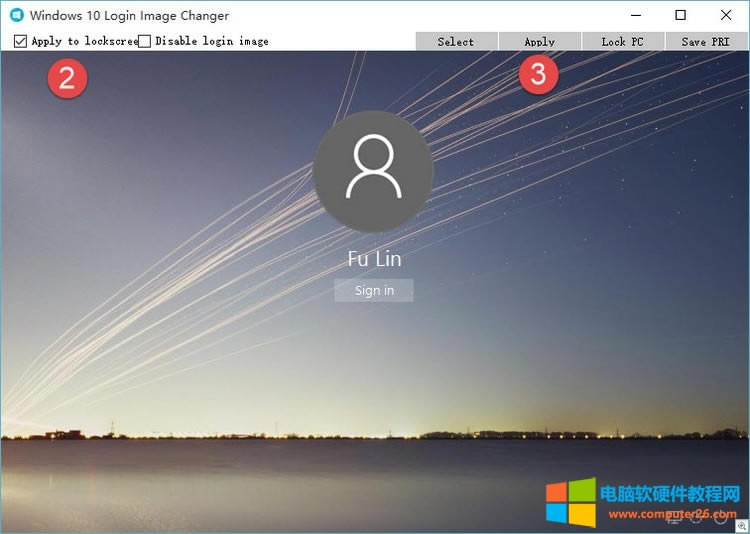Screen dimensions: 750x534
Task: Click the Apply button
Action: (540, 42)
